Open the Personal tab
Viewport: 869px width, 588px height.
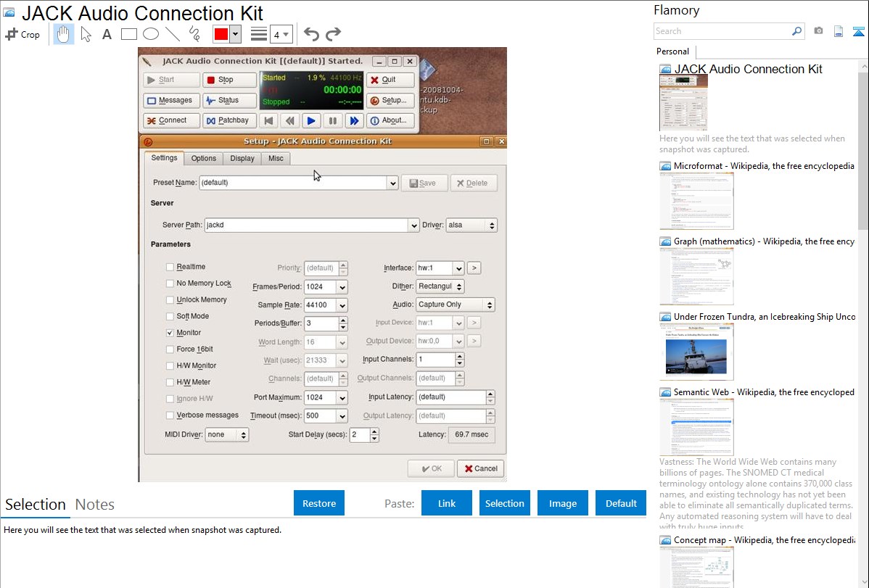(x=672, y=51)
